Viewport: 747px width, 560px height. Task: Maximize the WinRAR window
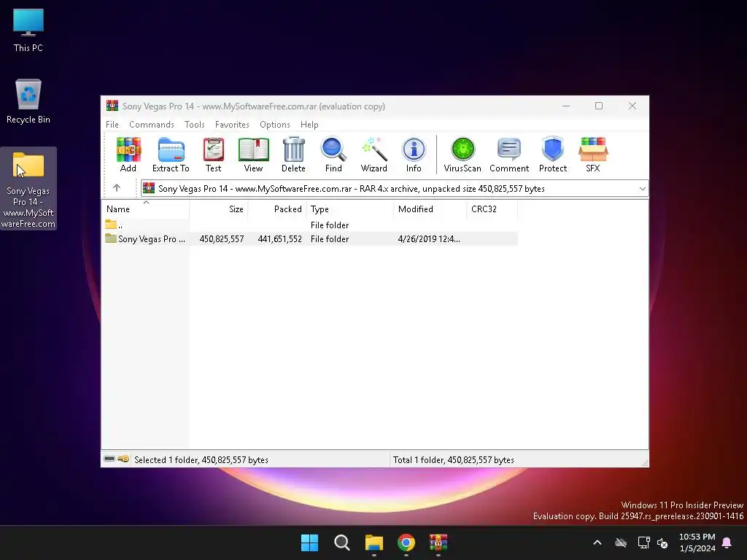point(599,106)
